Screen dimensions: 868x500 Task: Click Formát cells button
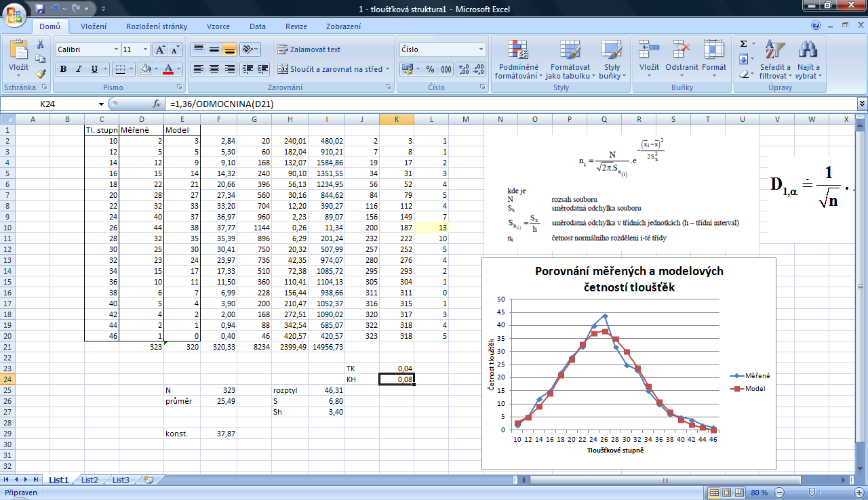coord(714,60)
